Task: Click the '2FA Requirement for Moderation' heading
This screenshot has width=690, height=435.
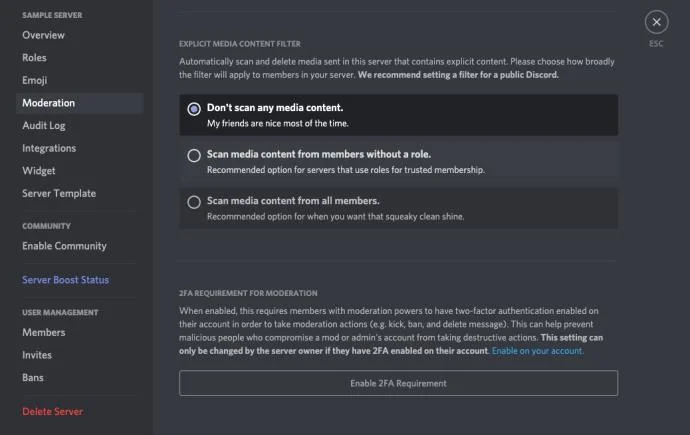Action: (x=248, y=293)
